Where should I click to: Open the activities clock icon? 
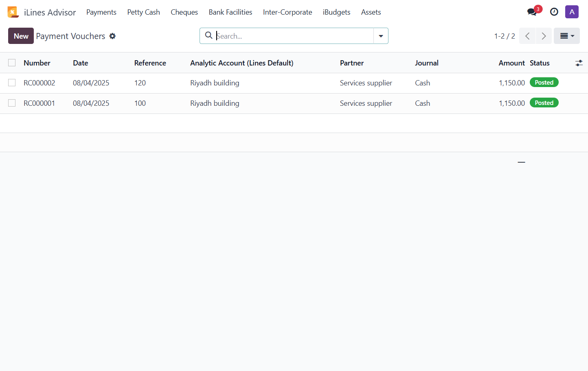click(554, 12)
